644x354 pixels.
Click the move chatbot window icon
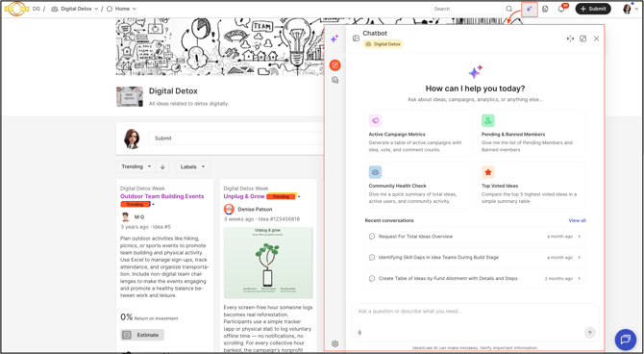coord(570,38)
